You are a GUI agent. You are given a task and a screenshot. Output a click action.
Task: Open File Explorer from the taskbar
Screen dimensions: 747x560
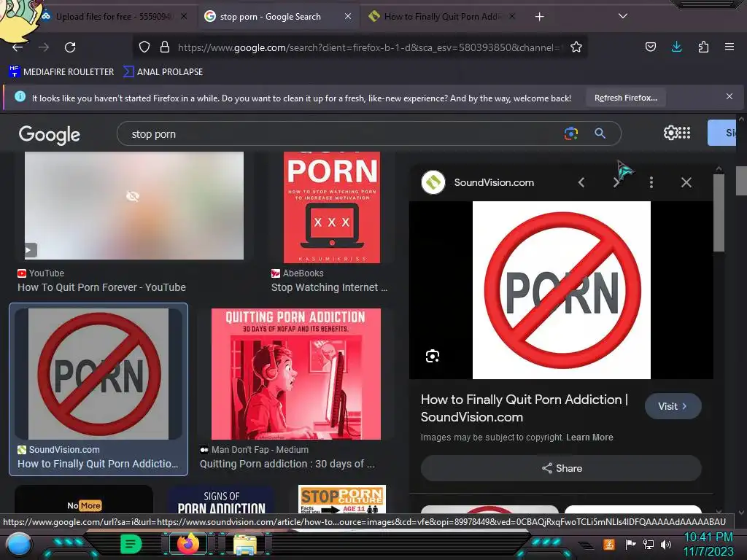245,545
